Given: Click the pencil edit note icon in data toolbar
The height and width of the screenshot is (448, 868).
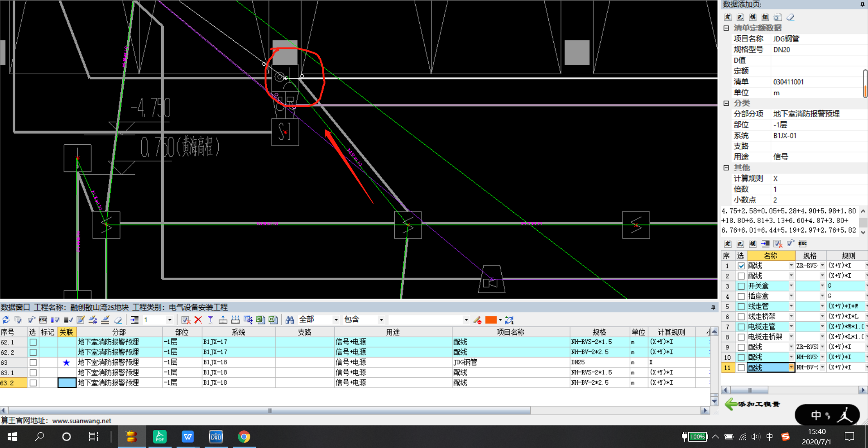Looking at the screenshot, I should pos(81,320).
